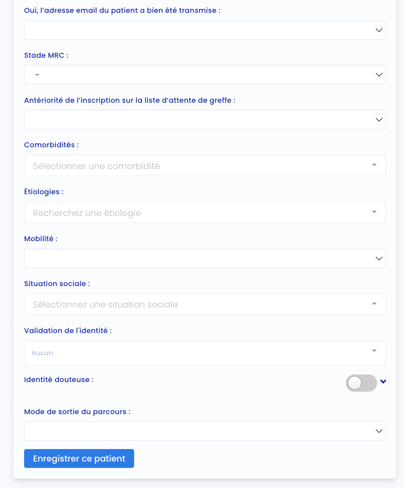Expand Antériorité de l'inscription greffe select
Image resolution: width=404 pixels, height=488 pixels.
205,120
